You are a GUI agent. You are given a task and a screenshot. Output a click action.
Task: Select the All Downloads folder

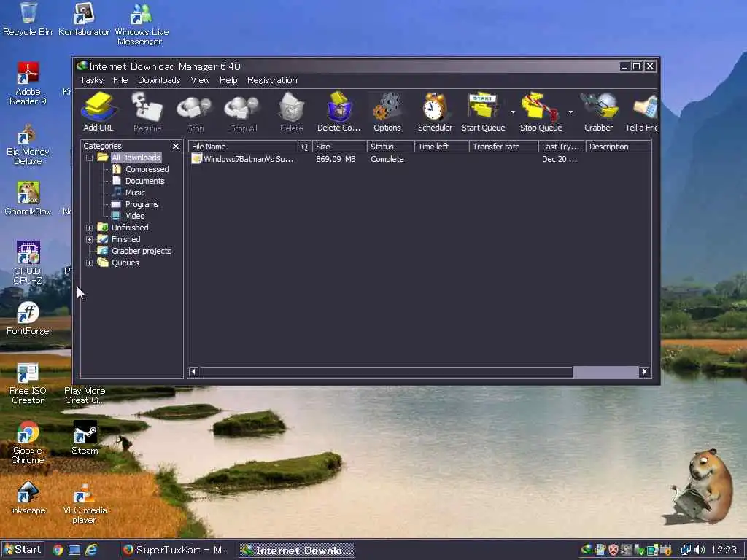(136, 157)
